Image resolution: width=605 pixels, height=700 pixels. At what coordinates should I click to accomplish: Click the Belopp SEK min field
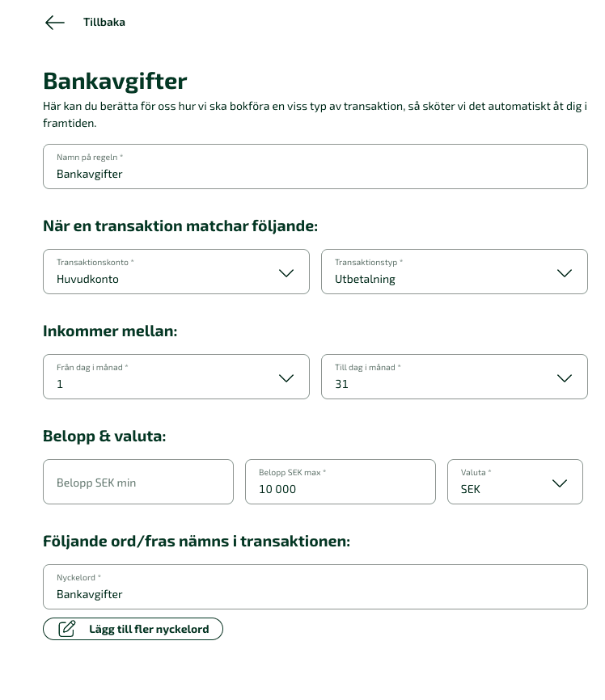click(138, 482)
